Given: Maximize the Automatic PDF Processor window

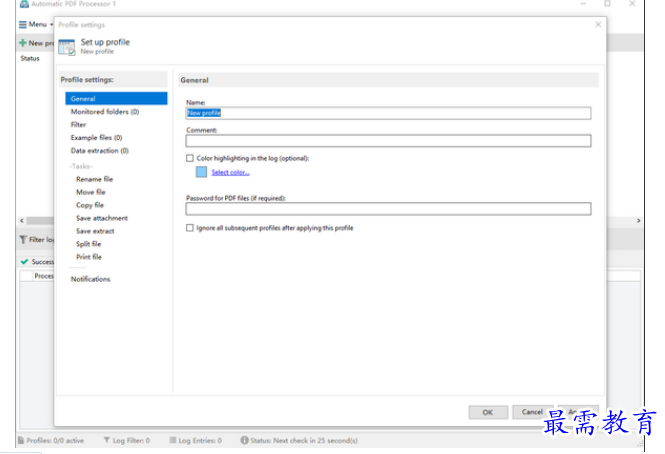Looking at the screenshot, I should (607, 3).
